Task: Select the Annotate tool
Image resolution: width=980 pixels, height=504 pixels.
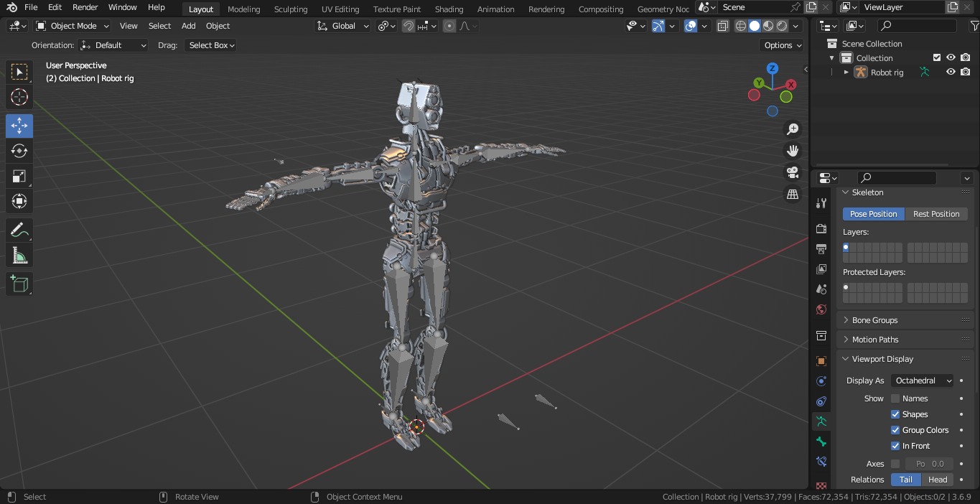Action: tap(19, 230)
